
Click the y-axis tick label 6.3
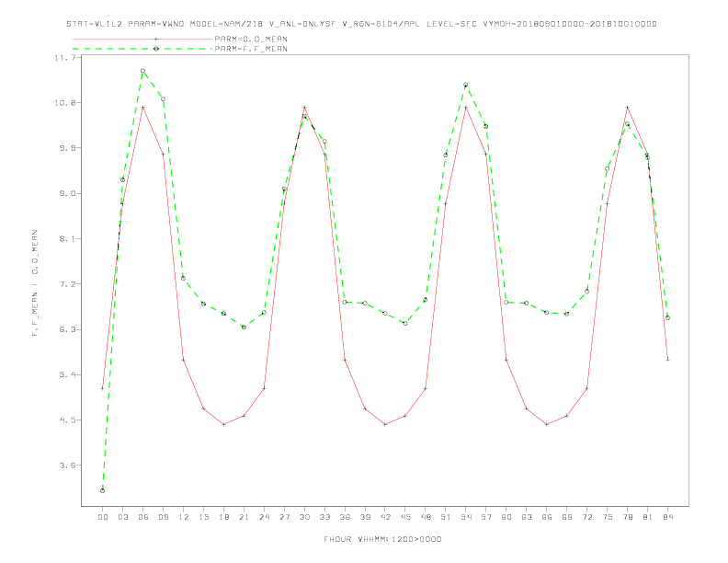(66, 329)
